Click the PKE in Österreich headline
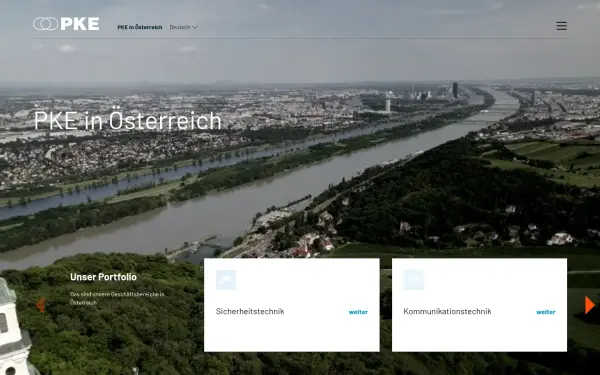The height and width of the screenshot is (375, 600). [128, 120]
